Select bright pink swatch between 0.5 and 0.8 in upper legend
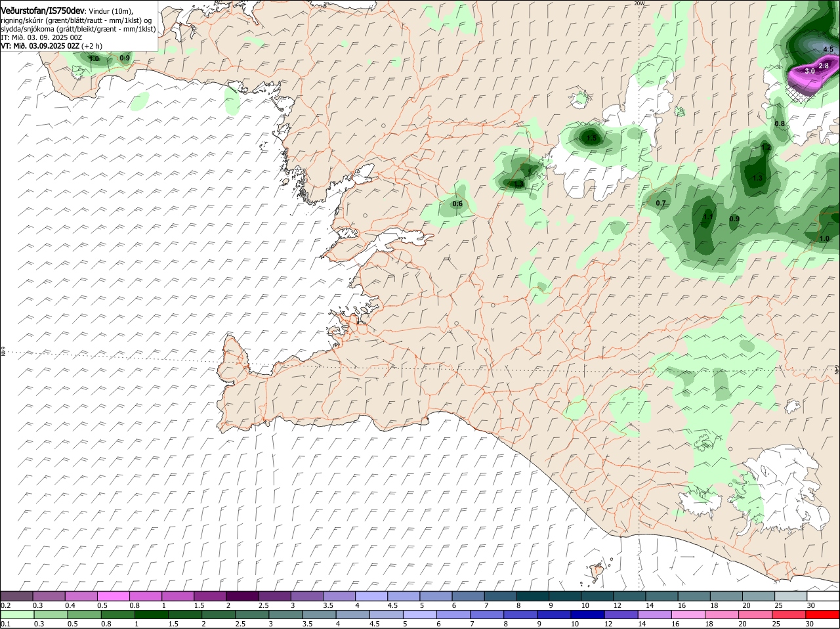Image resolution: width=840 pixels, height=629 pixels. 113,596
